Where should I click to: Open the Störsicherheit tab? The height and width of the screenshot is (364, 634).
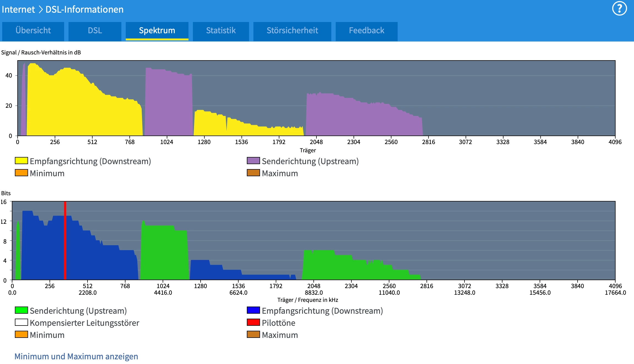[292, 31]
